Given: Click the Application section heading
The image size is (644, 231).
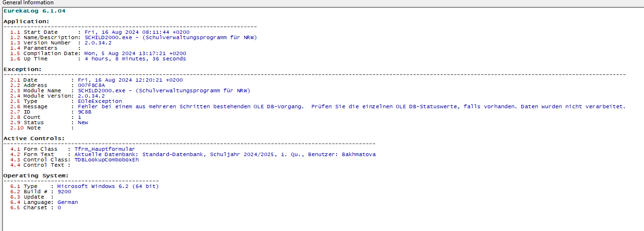Looking at the screenshot, I should point(26,21).
